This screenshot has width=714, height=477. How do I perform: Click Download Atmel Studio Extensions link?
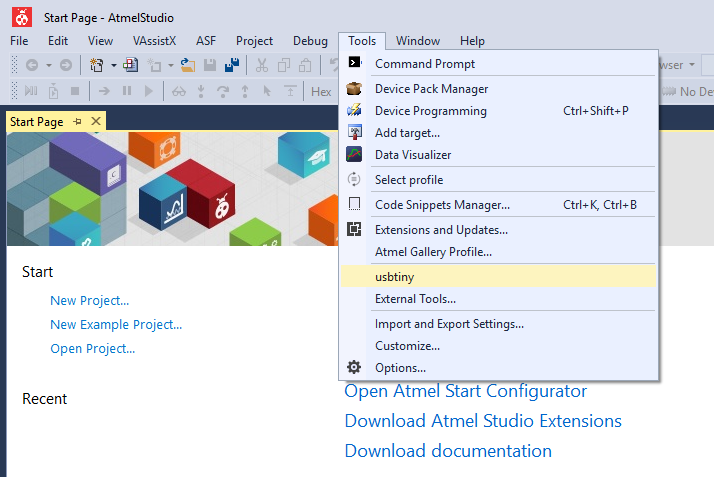483,421
